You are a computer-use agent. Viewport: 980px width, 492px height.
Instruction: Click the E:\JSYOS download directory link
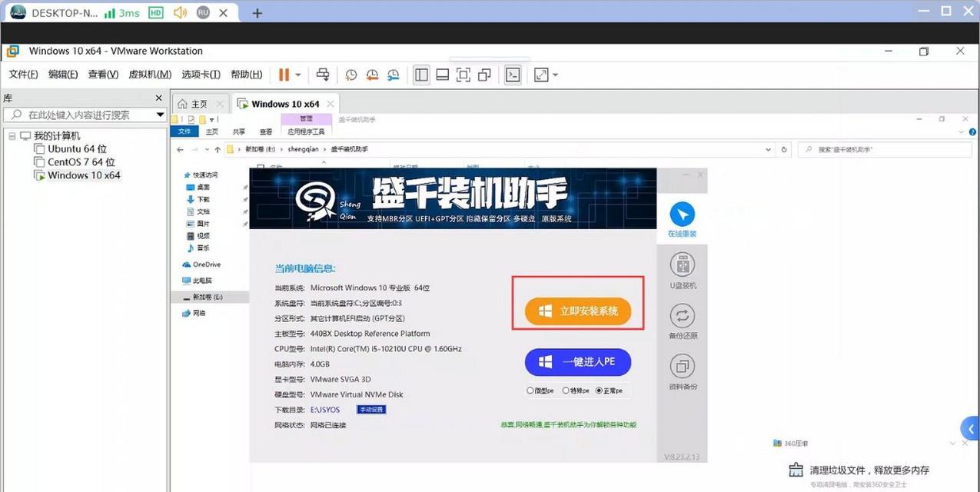(325, 410)
